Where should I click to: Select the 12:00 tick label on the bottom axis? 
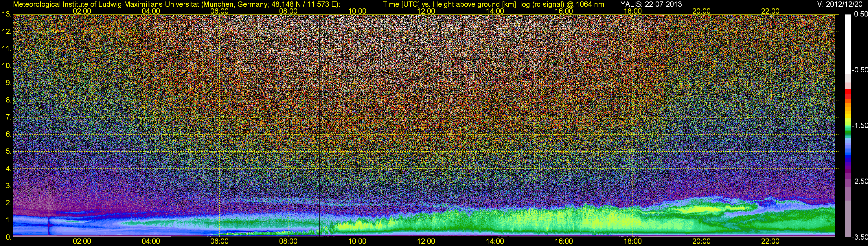[x=426, y=241]
